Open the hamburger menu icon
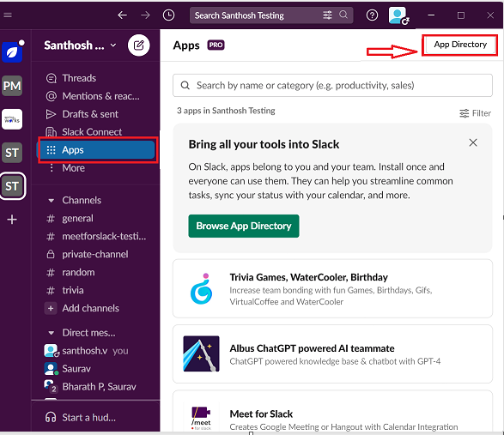Image resolution: width=504 pixels, height=435 pixels. pos(8,15)
